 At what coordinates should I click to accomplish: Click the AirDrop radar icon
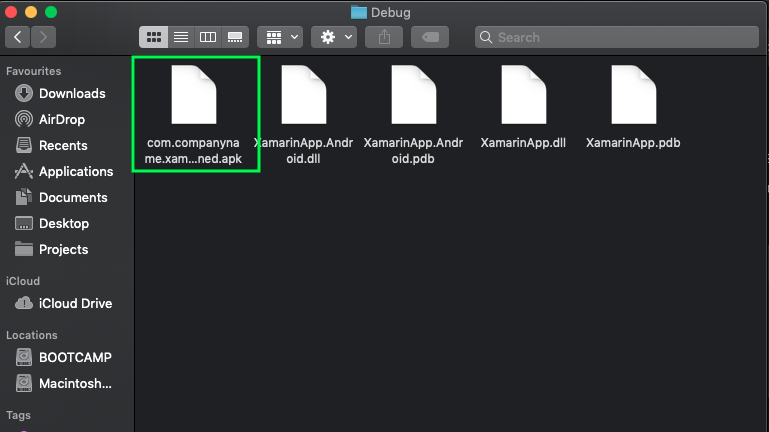click(x=24, y=119)
